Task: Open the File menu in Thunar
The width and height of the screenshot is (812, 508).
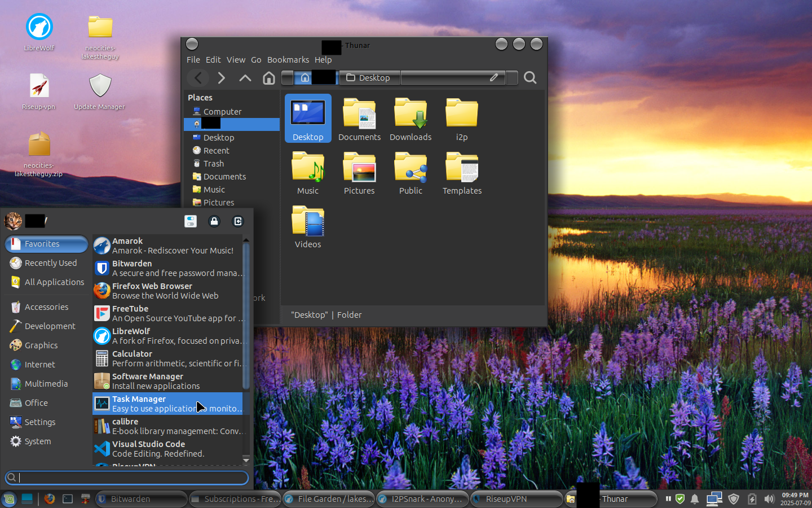Action: point(193,60)
